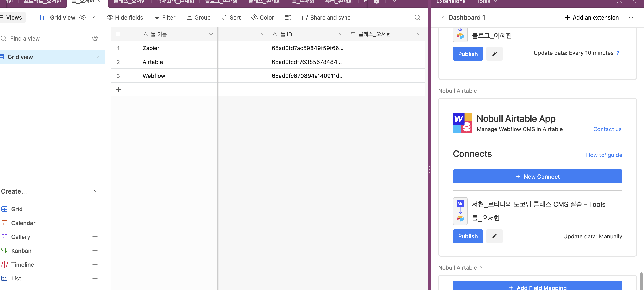Open the Contact us link
The width and height of the screenshot is (644, 290).
coord(607,129)
